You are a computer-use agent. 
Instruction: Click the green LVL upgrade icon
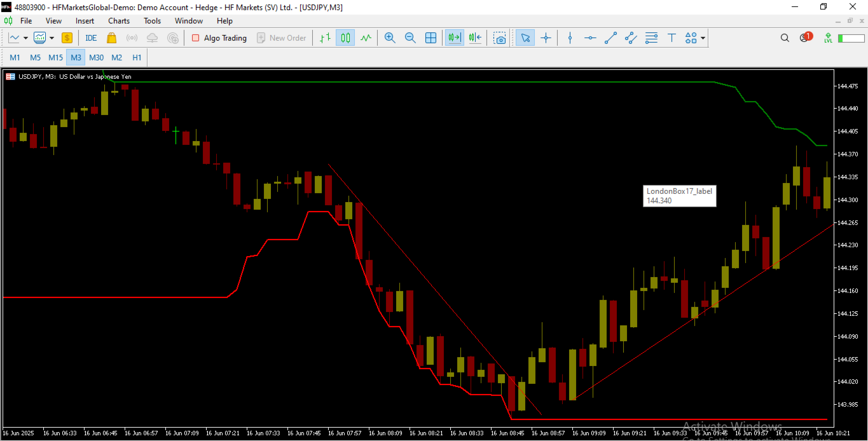click(x=828, y=38)
